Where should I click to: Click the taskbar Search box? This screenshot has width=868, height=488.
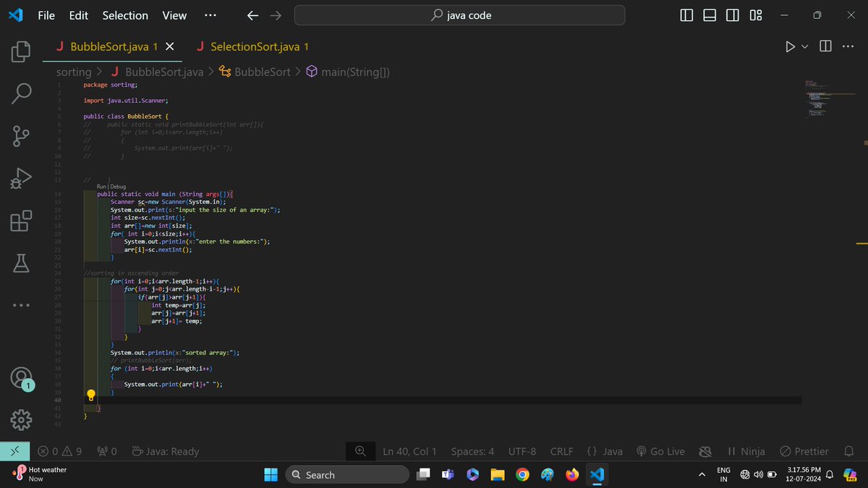[x=348, y=474]
